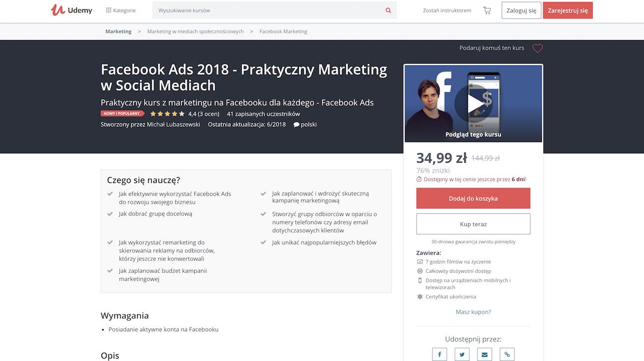Click the 30-dniowa gwarancja zwrotu pieniędzy text

[473, 242]
